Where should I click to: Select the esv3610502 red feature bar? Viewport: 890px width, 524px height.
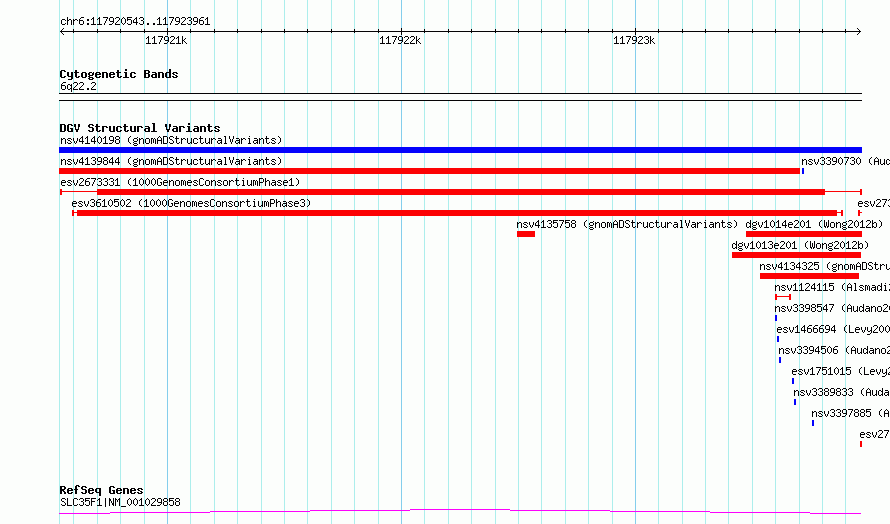457,213
